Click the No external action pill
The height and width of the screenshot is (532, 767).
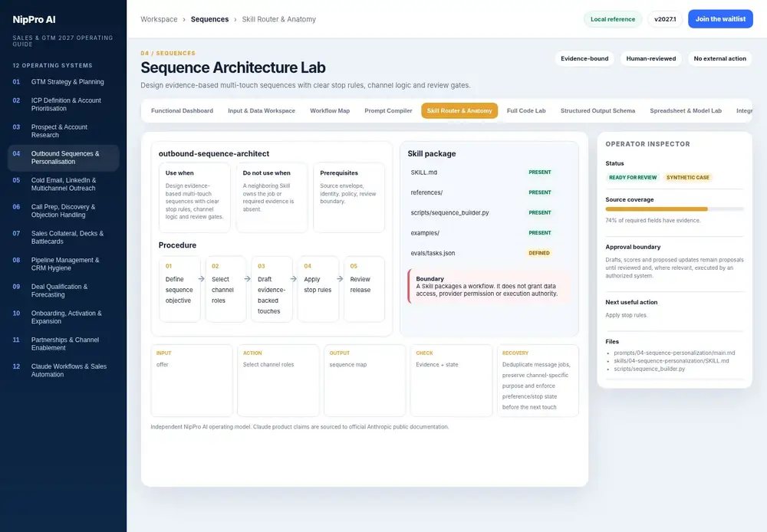[719, 59]
